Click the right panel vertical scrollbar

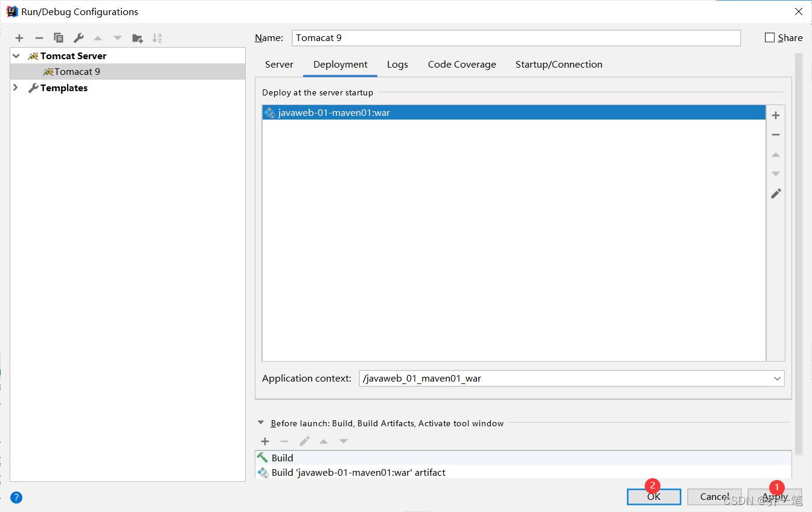coord(799,254)
